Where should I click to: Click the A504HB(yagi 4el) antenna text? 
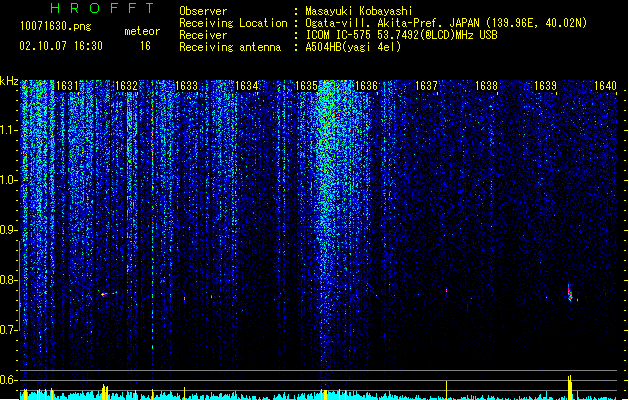pyautogui.click(x=353, y=47)
